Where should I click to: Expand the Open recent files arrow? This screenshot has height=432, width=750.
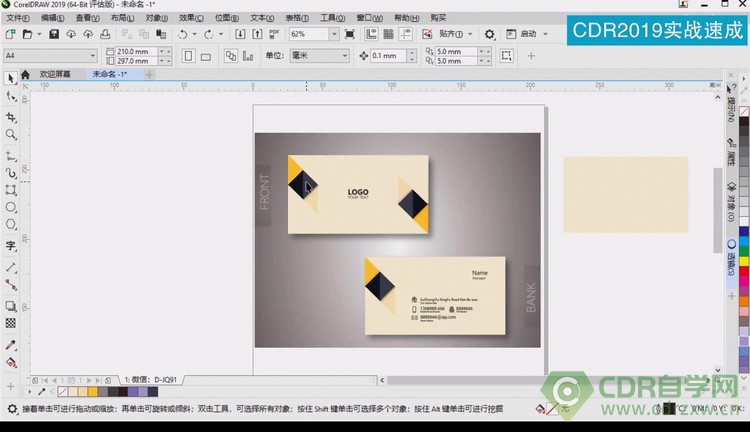pyautogui.click(x=39, y=34)
